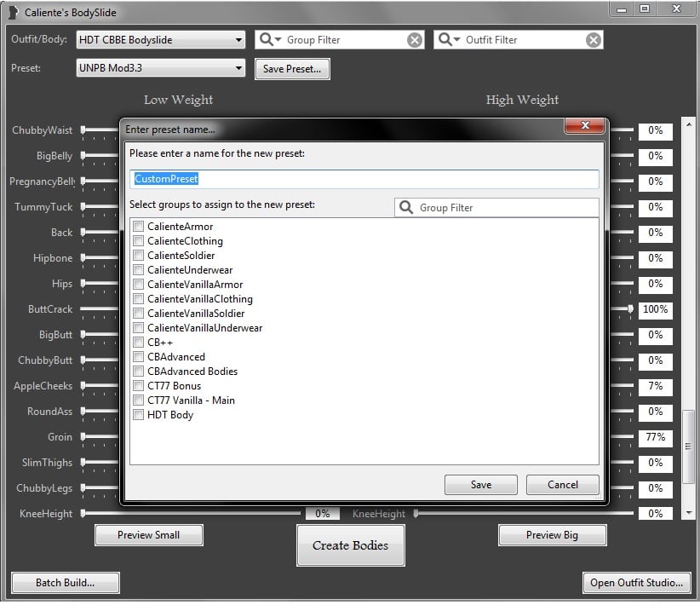Viewport: 700px width, 605px height.
Task: Check the CalienteClothing group
Action: [x=139, y=241]
